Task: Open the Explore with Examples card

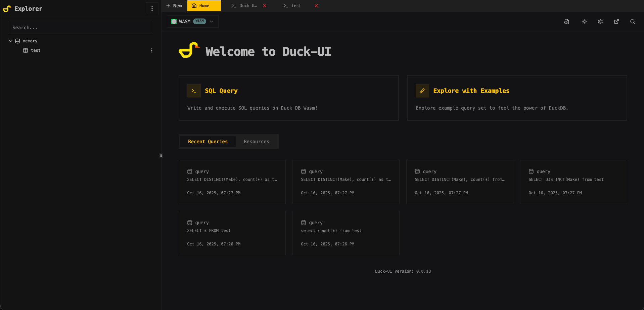Action: (x=516, y=98)
